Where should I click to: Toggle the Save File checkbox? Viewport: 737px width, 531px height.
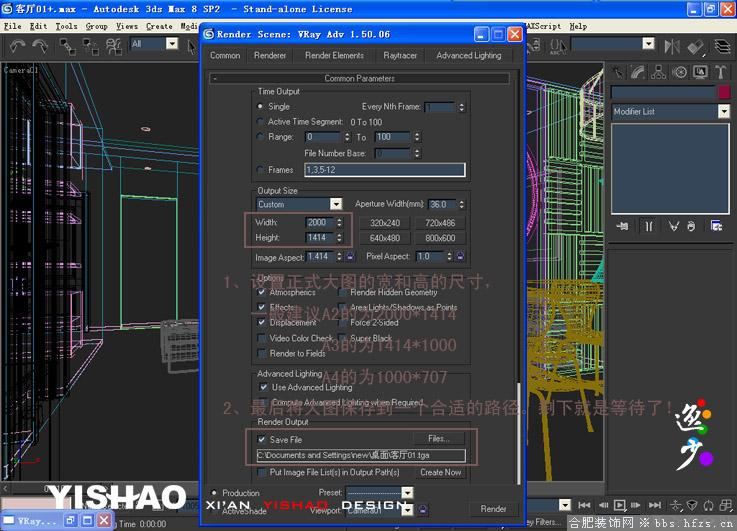coord(262,440)
